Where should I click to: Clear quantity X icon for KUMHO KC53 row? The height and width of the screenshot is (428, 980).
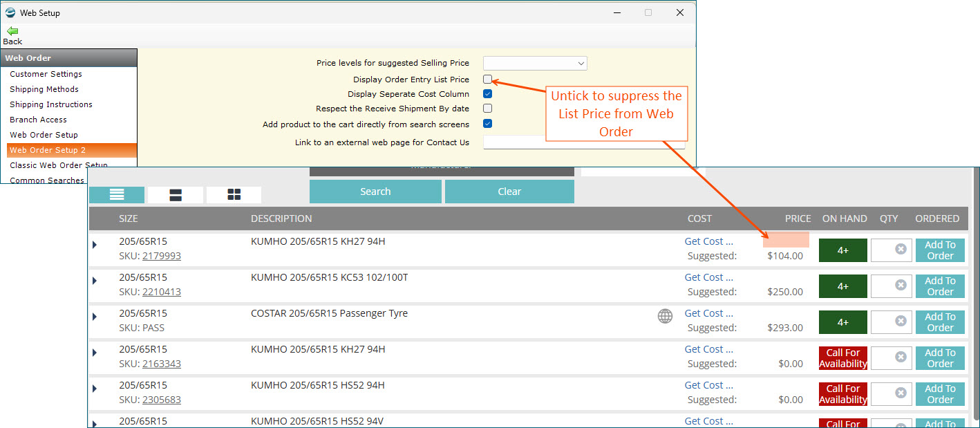click(x=901, y=285)
